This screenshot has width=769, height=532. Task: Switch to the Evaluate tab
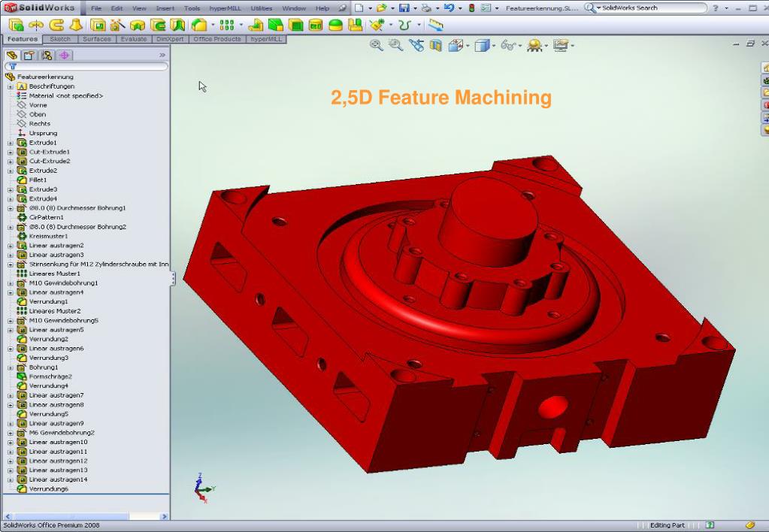coord(134,39)
